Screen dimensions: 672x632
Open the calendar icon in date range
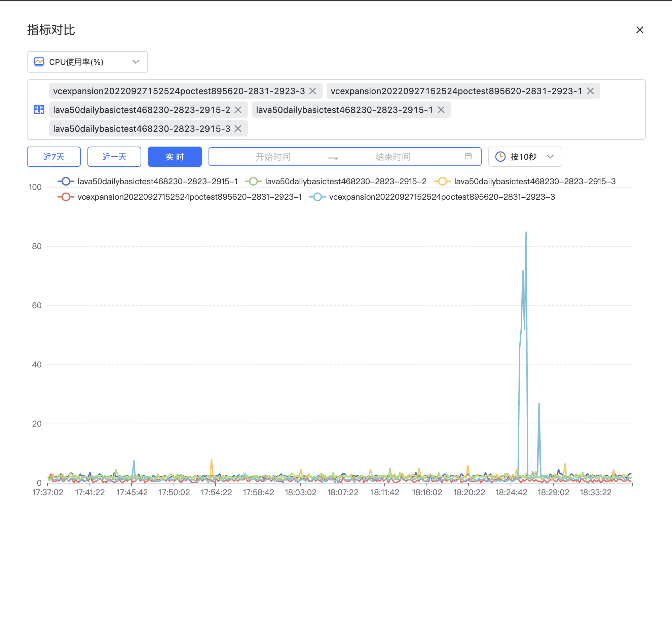click(468, 156)
